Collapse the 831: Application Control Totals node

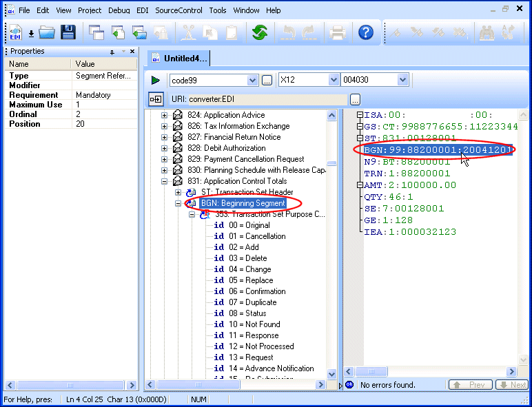pyautogui.click(x=165, y=181)
